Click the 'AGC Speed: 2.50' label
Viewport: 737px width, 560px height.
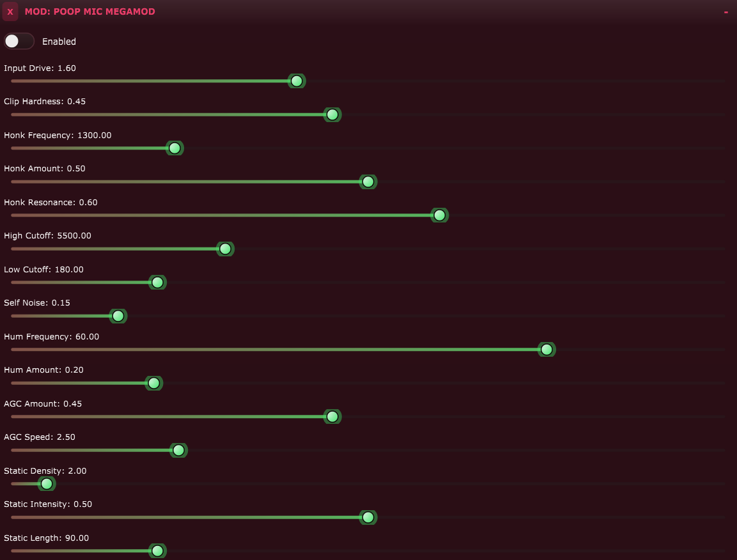click(40, 437)
